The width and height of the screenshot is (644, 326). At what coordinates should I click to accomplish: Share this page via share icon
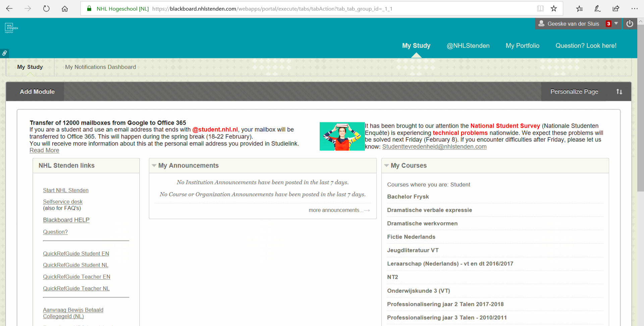tap(616, 9)
